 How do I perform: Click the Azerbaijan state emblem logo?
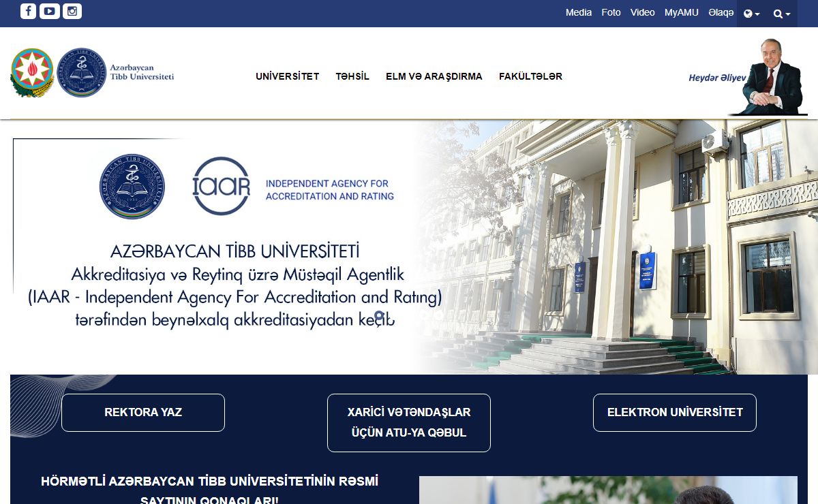click(32, 72)
